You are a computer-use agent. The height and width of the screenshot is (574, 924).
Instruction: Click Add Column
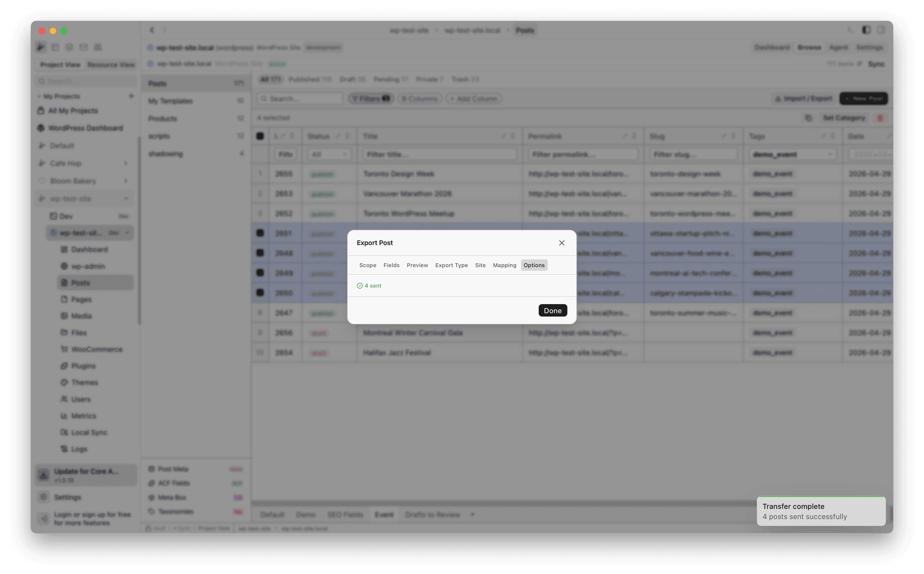474,99
